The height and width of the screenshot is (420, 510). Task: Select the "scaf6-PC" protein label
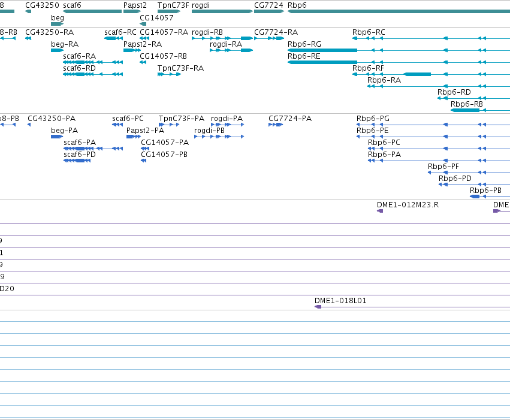point(128,119)
